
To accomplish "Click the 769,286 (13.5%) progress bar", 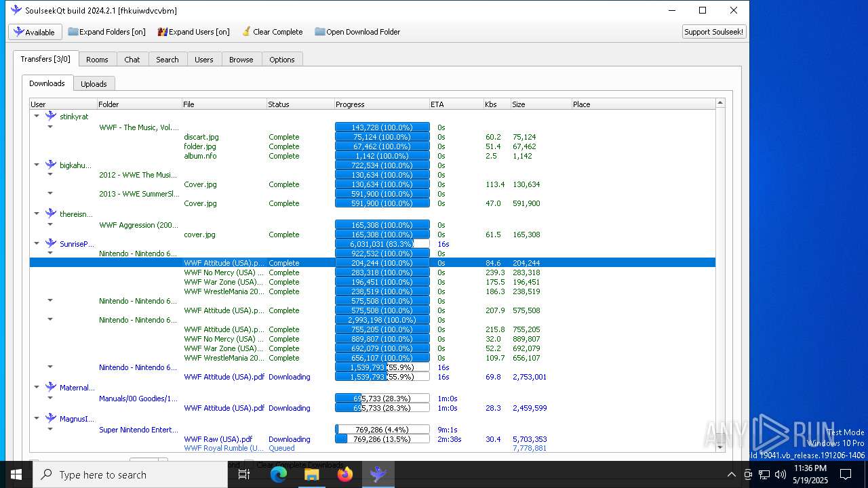I will coord(382,439).
